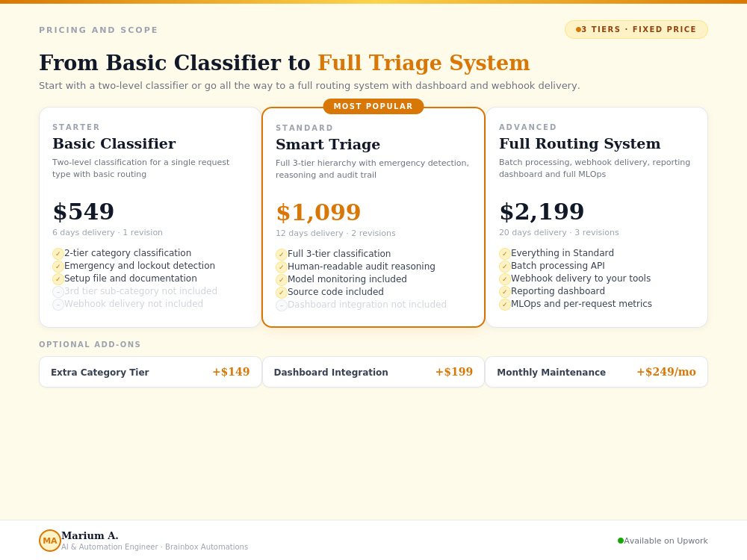Click the Basic Classifier description paragraph

(141, 168)
